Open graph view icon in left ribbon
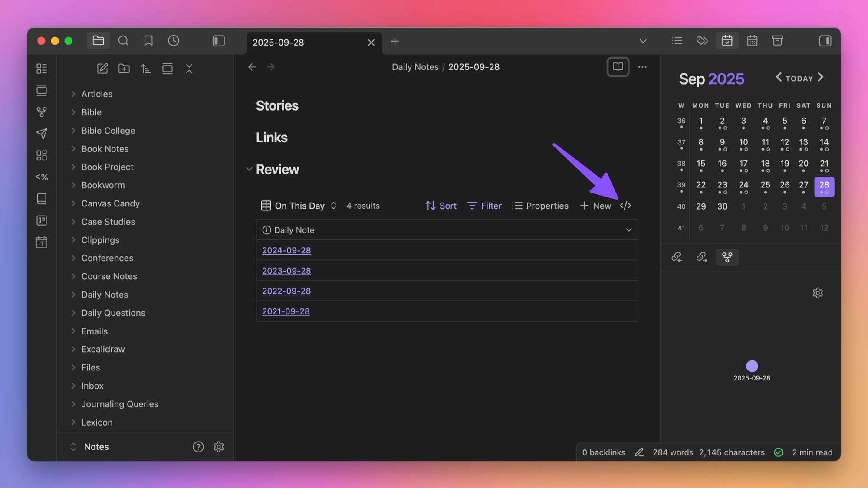The height and width of the screenshot is (488, 868). (42, 112)
